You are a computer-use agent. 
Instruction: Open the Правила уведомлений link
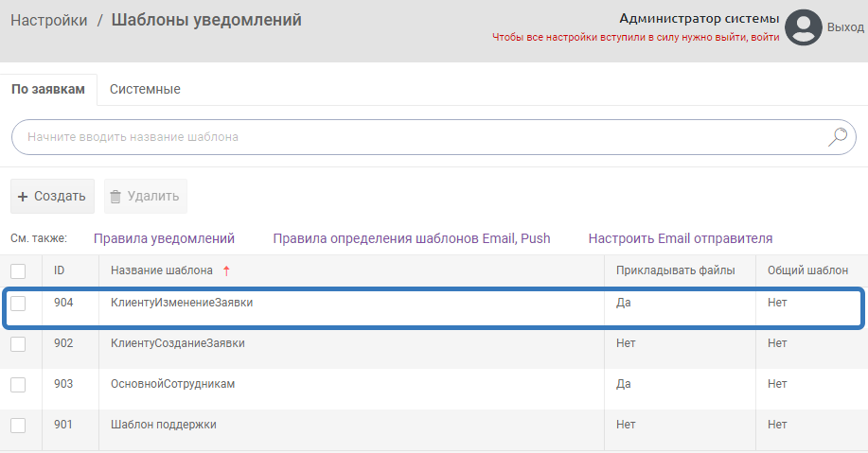(164, 238)
